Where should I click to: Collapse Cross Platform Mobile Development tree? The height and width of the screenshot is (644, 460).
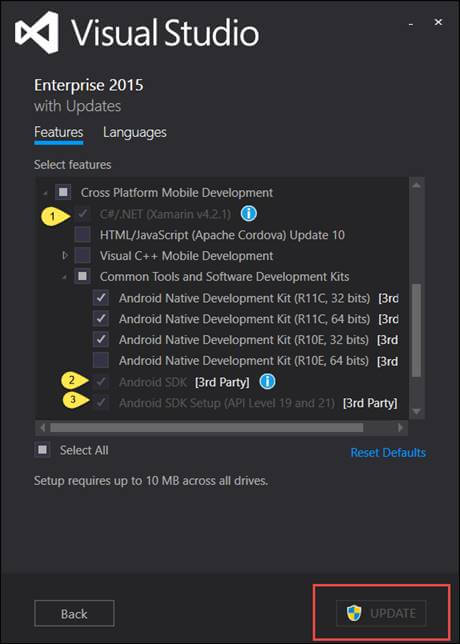[45, 193]
